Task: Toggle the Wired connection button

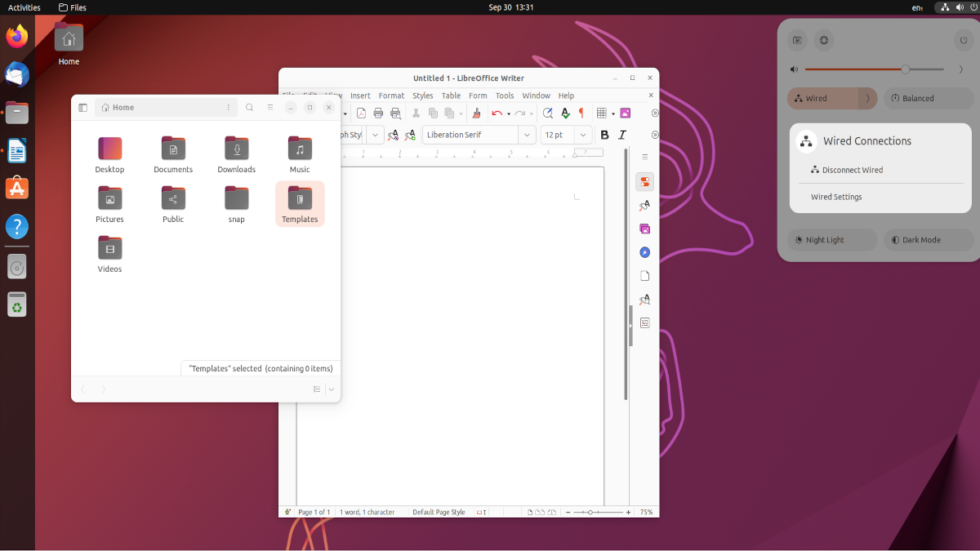Action: [x=822, y=98]
